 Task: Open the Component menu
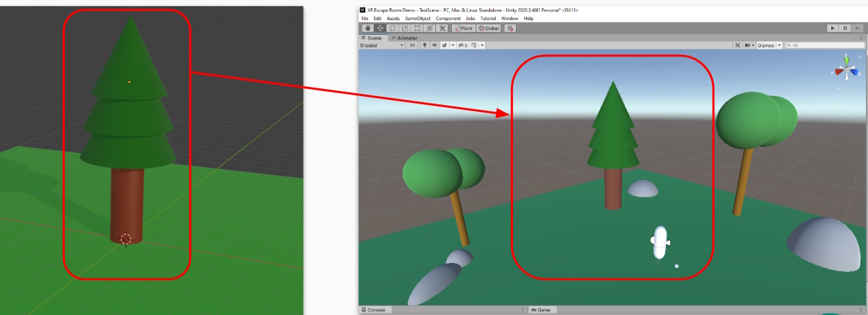coord(449,18)
